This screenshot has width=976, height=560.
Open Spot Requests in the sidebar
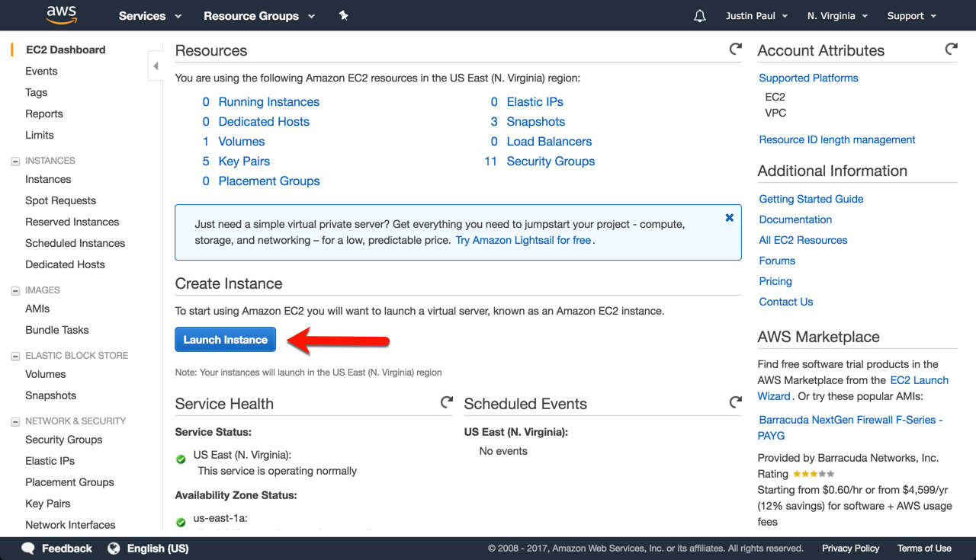(x=61, y=200)
